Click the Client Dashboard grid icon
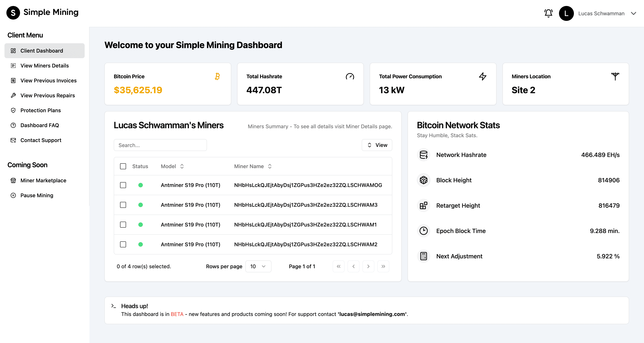This screenshot has height=343, width=644. (13, 51)
